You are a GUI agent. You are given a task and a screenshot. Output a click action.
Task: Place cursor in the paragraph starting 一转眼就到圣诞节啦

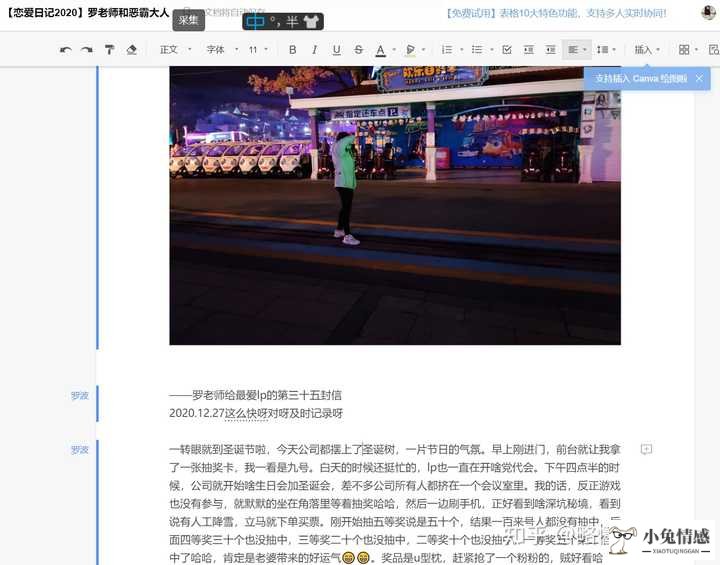point(395,503)
